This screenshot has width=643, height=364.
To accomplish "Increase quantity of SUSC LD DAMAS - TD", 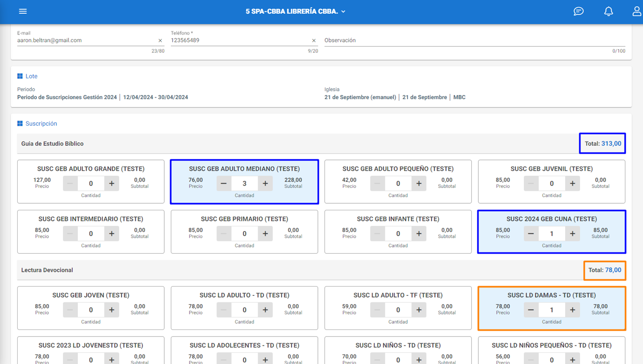I will coord(573,310).
